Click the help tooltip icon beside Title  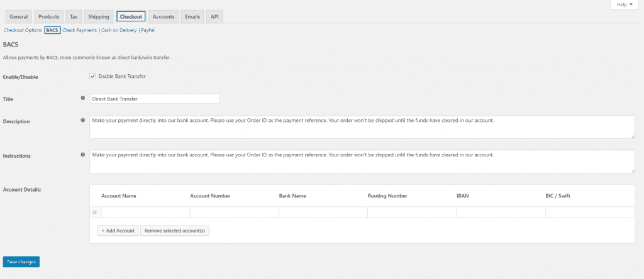pyautogui.click(x=83, y=98)
